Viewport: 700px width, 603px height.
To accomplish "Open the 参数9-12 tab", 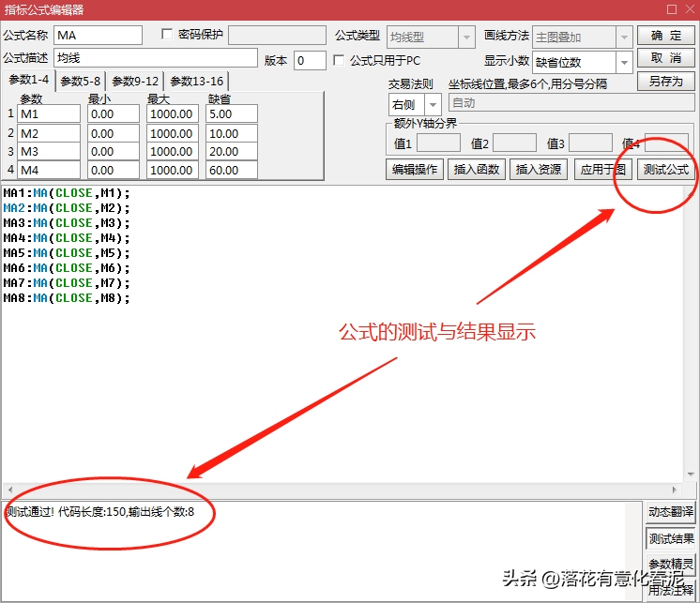I will pos(135,82).
